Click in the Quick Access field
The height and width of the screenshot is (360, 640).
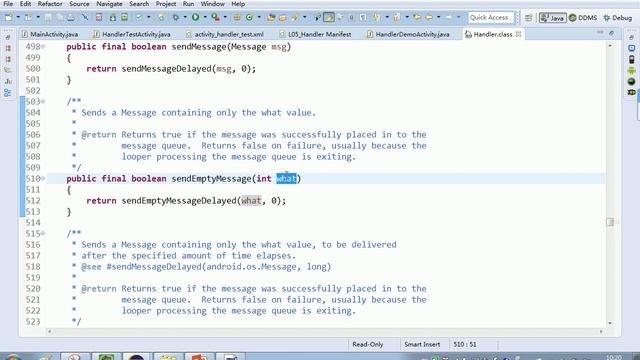point(490,18)
